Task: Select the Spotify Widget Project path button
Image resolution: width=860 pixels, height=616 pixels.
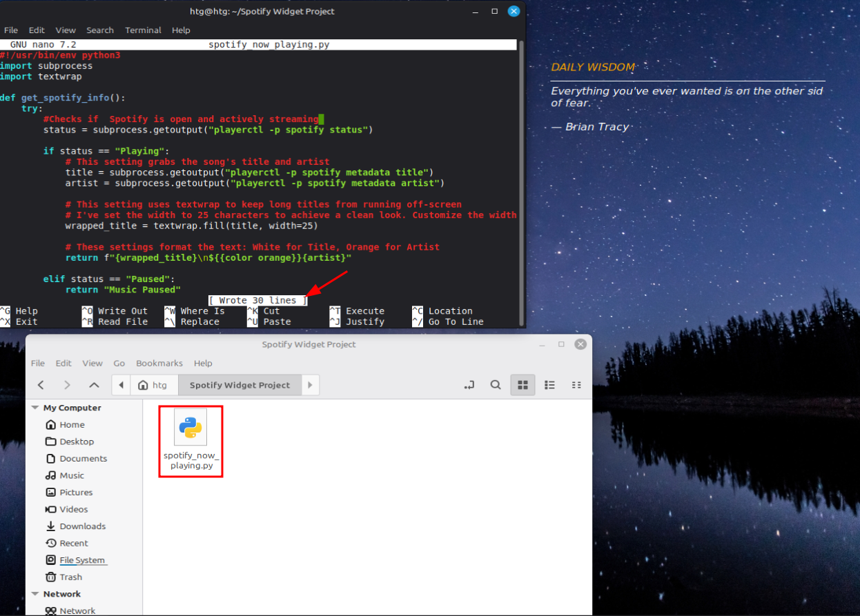Action: pyautogui.click(x=240, y=385)
